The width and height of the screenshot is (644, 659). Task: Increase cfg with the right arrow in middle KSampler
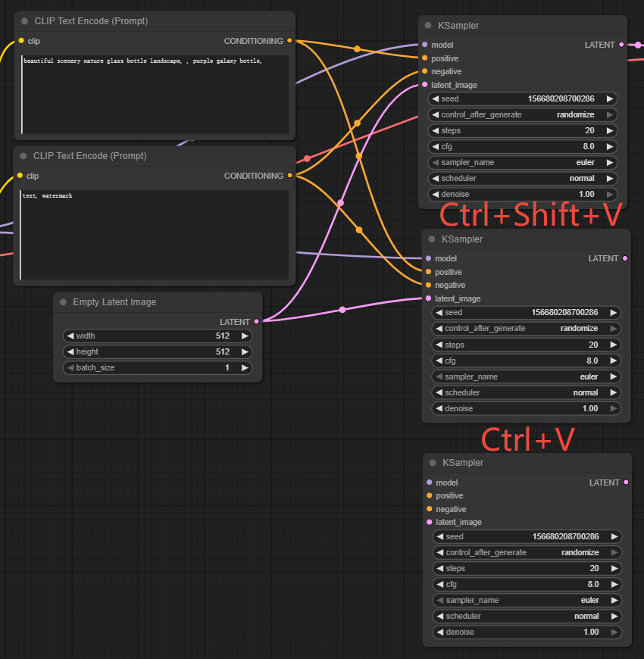(614, 361)
